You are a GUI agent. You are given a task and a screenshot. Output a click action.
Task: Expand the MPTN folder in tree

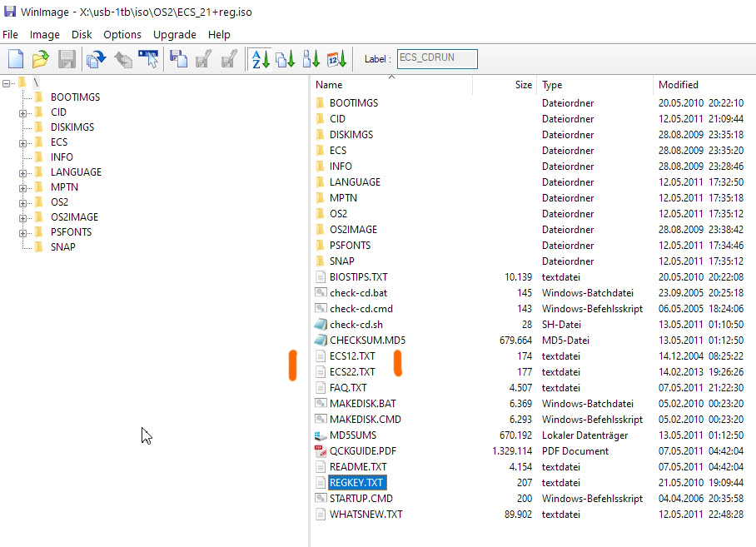click(22, 188)
